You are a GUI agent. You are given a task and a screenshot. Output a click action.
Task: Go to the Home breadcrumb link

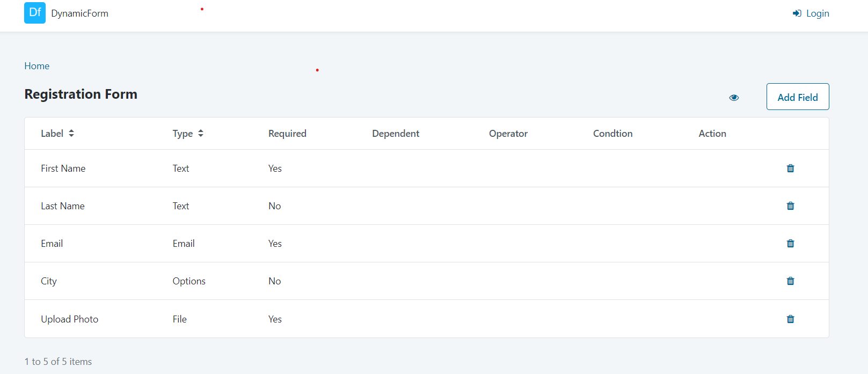37,66
